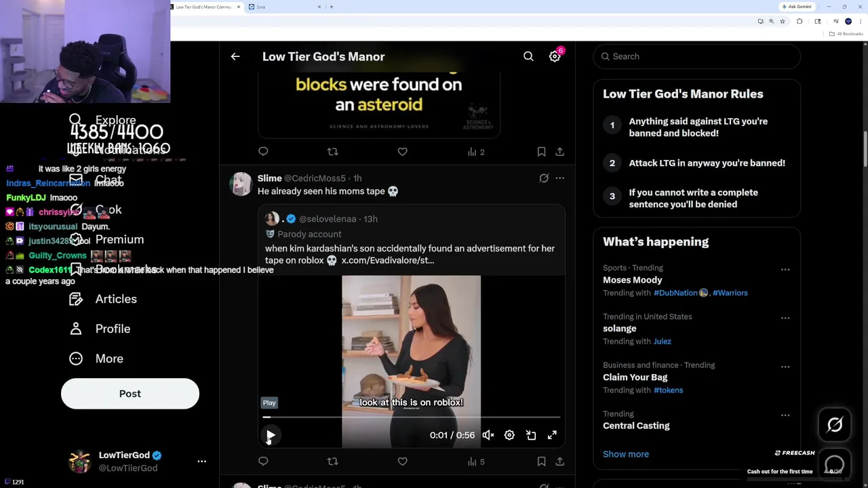
Task: Seek on the video progress bar
Action: pyautogui.click(x=412, y=418)
